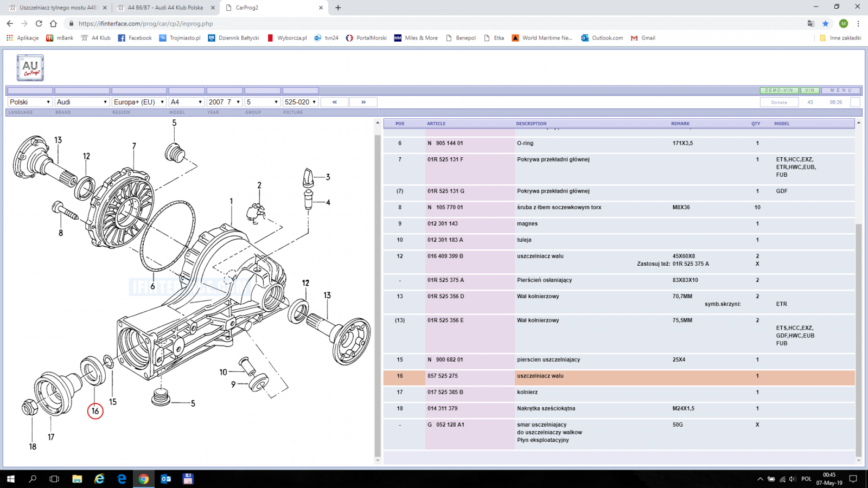Open the Audi brand dropdown
Image resolution: width=868 pixels, height=488 pixels.
[x=82, y=102]
